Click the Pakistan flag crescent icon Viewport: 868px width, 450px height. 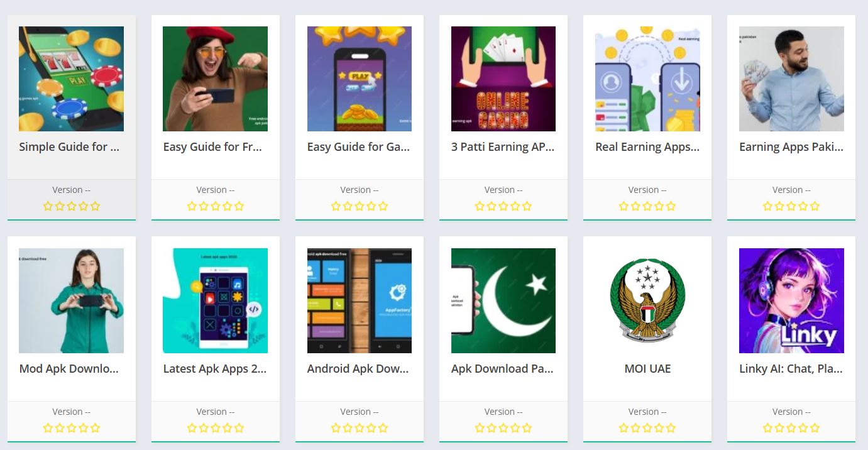pyautogui.click(x=503, y=300)
